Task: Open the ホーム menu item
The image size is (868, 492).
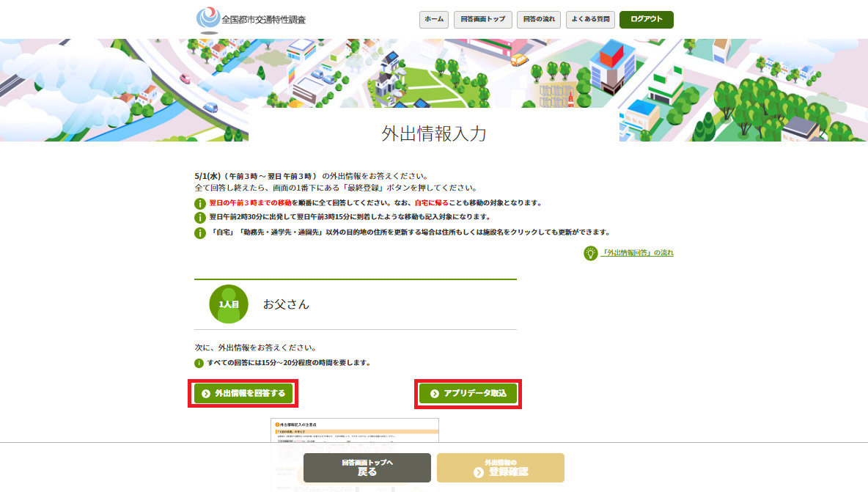Action: (x=434, y=20)
